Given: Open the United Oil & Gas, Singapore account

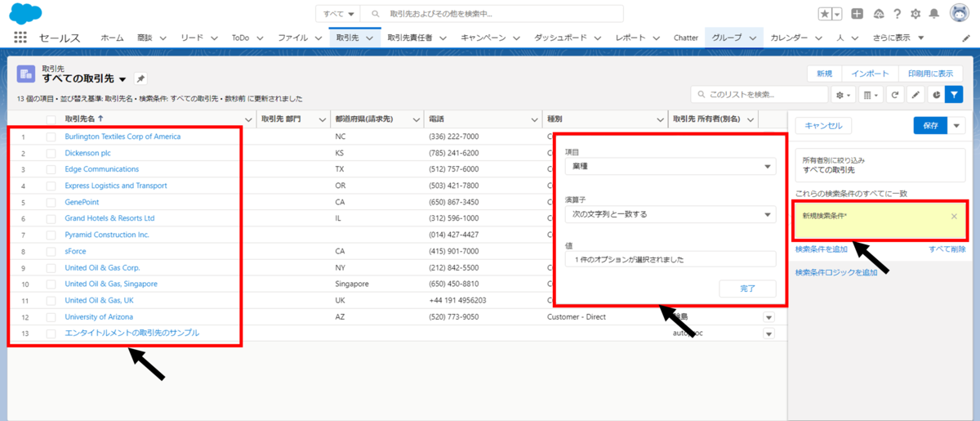Looking at the screenshot, I should [111, 284].
